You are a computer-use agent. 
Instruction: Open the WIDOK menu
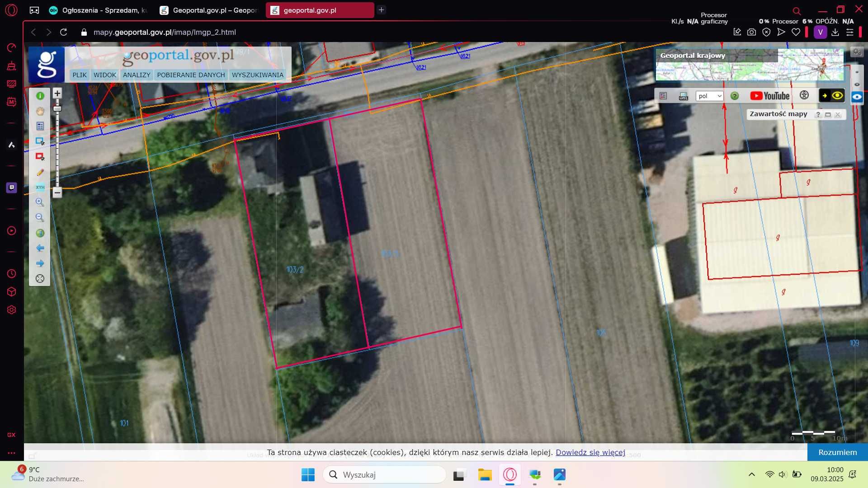pyautogui.click(x=105, y=75)
